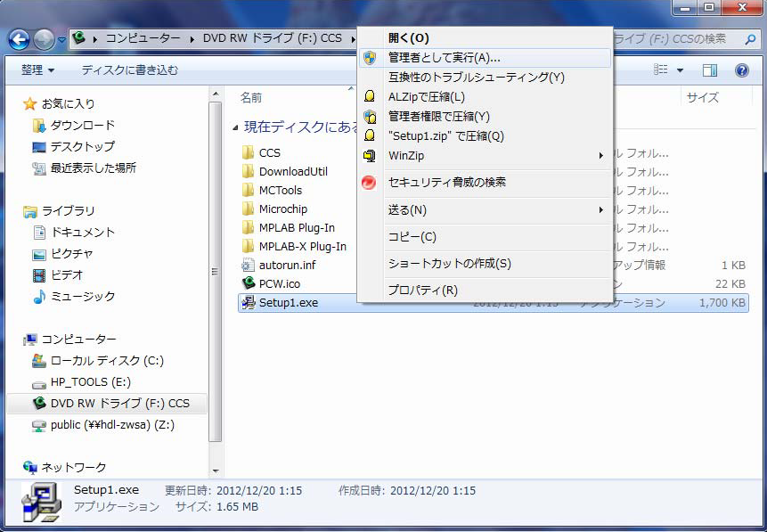Open the Microchip folder
This screenshot has width=767, height=532.
click(282, 209)
